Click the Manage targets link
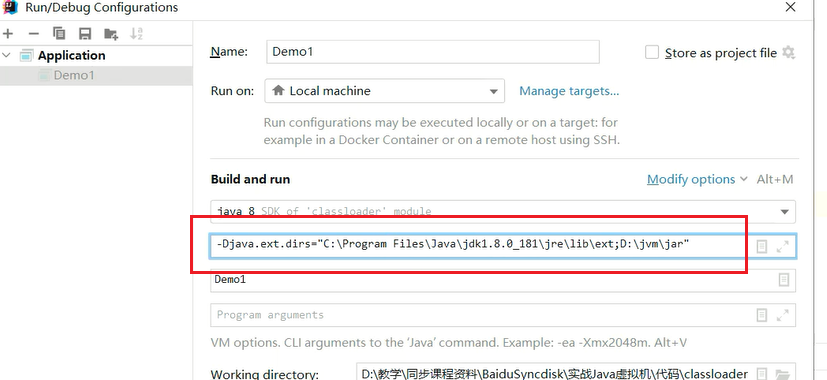The height and width of the screenshot is (380, 827). pos(569,91)
